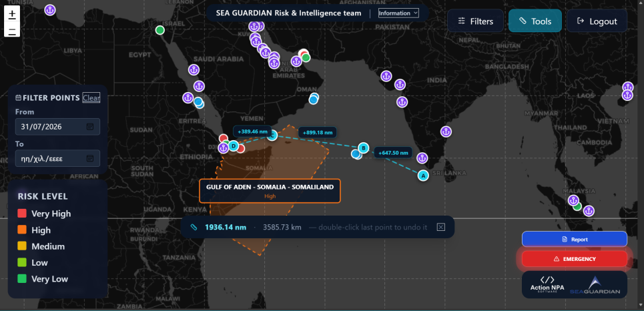This screenshot has height=311, width=644.
Task: Click the Medium yellow swatch
Action: 22,246
